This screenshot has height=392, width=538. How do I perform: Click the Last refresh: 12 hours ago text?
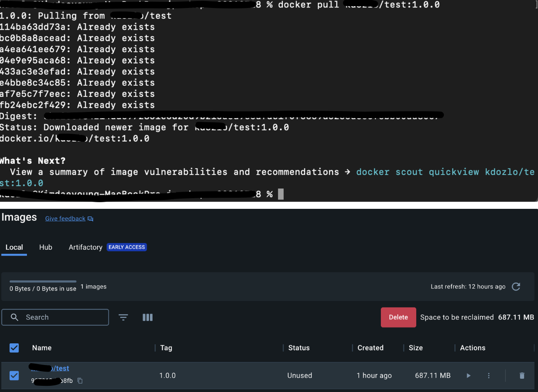pyautogui.click(x=468, y=287)
